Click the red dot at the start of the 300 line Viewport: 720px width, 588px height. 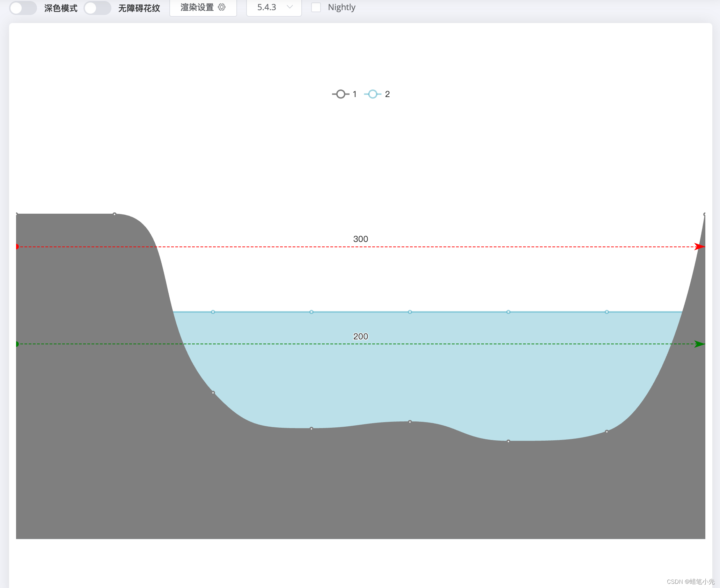coord(17,247)
